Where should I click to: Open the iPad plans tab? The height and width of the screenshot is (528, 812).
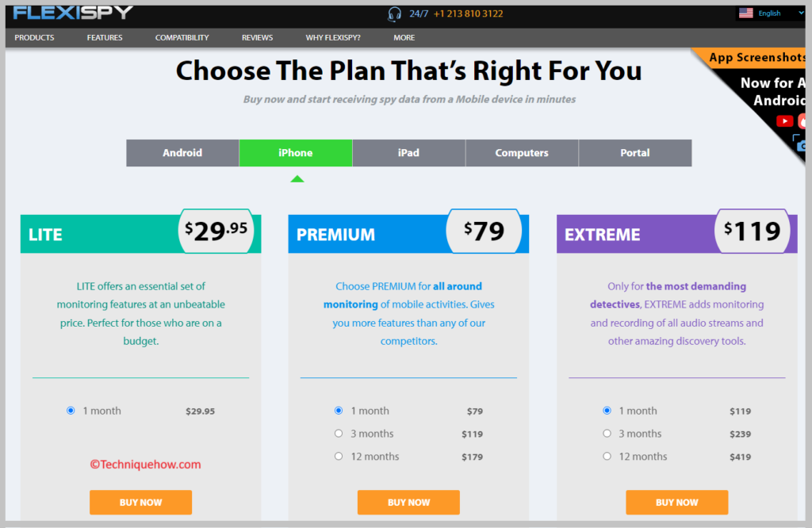pyautogui.click(x=408, y=153)
